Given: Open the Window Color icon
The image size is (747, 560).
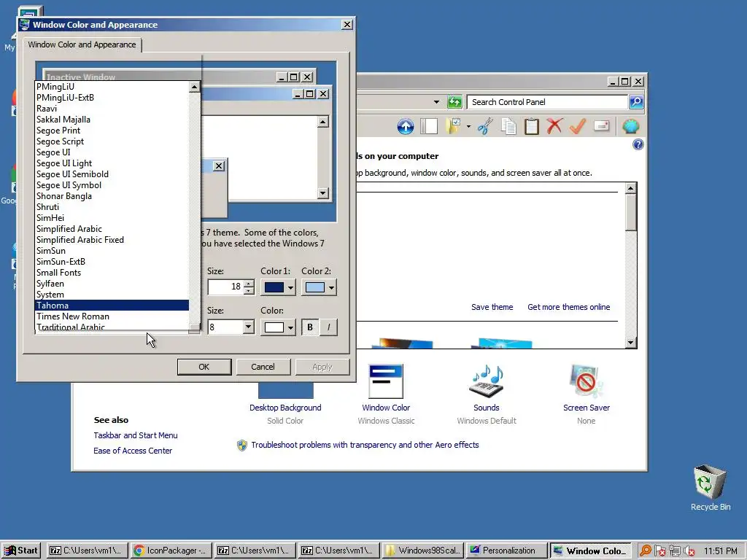Looking at the screenshot, I should point(386,381).
